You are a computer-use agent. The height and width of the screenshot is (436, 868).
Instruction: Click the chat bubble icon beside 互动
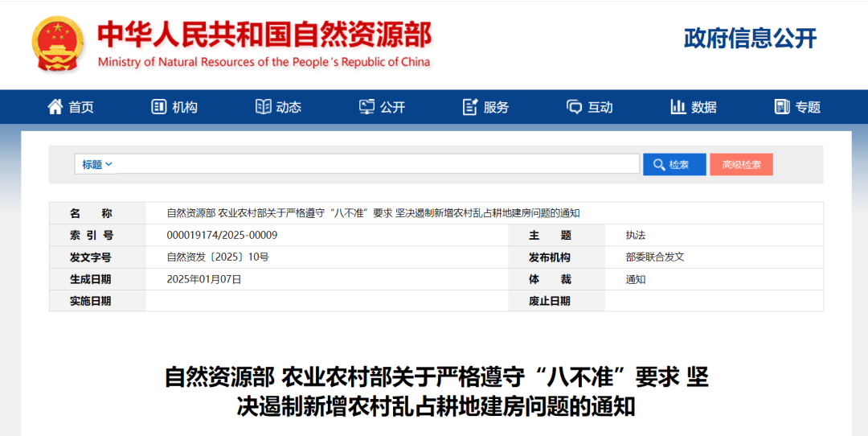tap(574, 107)
